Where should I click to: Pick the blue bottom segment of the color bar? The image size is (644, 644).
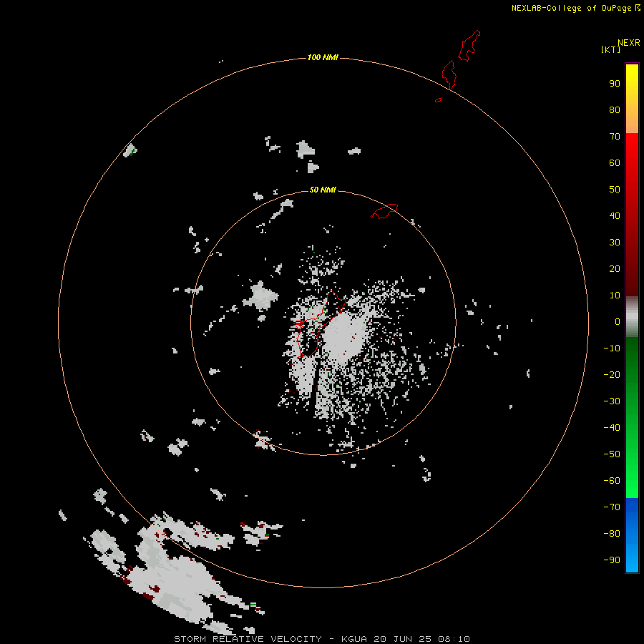(632, 535)
